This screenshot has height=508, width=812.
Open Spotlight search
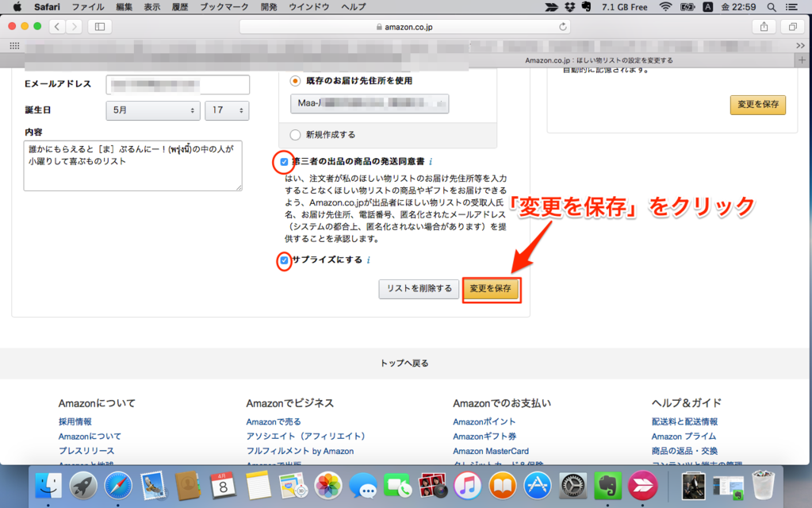pyautogui.click(x=772, y=6)
